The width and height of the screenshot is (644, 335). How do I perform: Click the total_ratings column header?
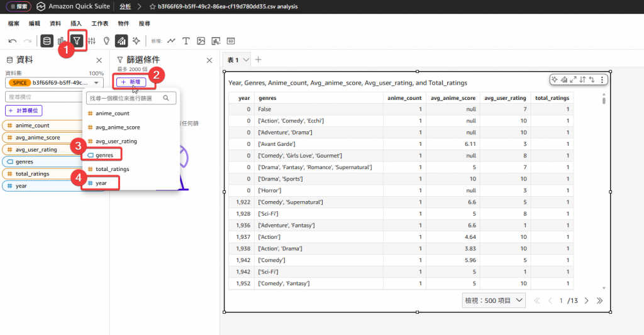pos(552,98)
